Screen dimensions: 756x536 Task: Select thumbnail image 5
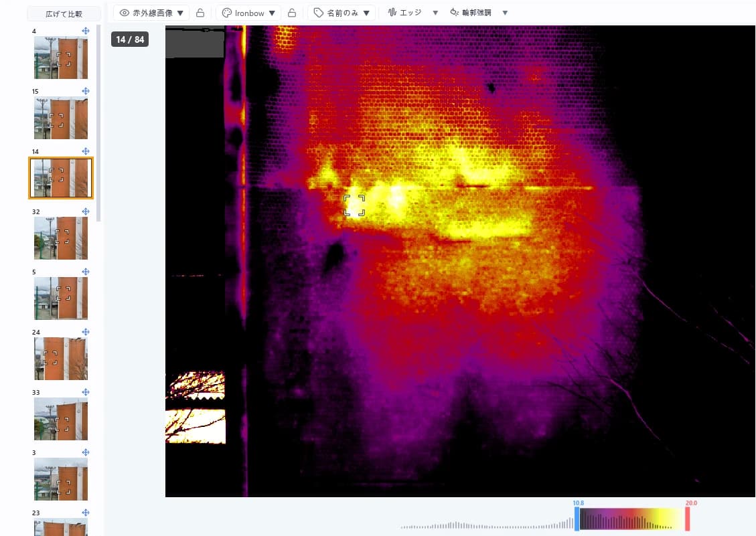click(x=61, y=298)
